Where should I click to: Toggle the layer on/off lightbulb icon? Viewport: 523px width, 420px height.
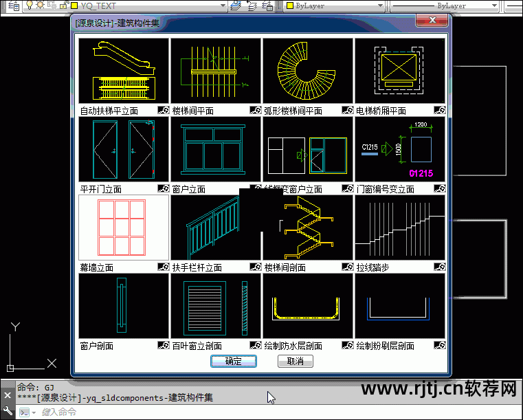pos(30,5)
